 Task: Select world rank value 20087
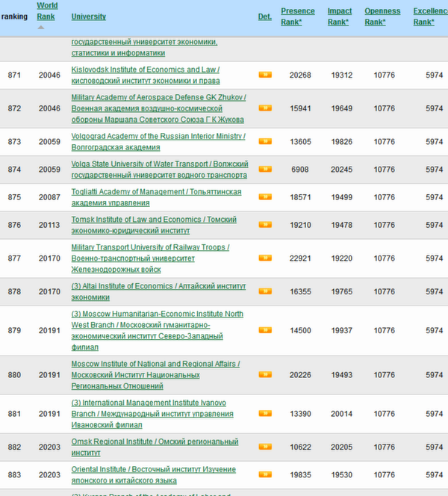(49, 197)
